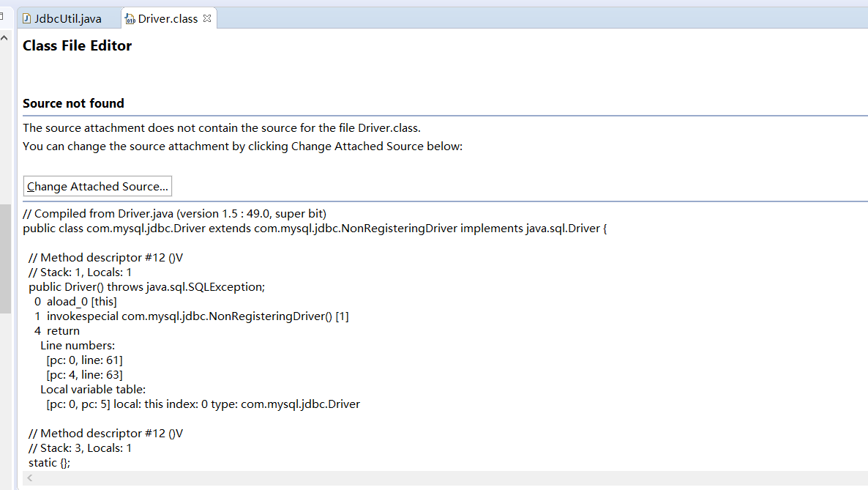Image resolution: width=868 pixels, height=490 pixels.
Task: Click the 'Source not found' heading
Action: coord(73,104)
